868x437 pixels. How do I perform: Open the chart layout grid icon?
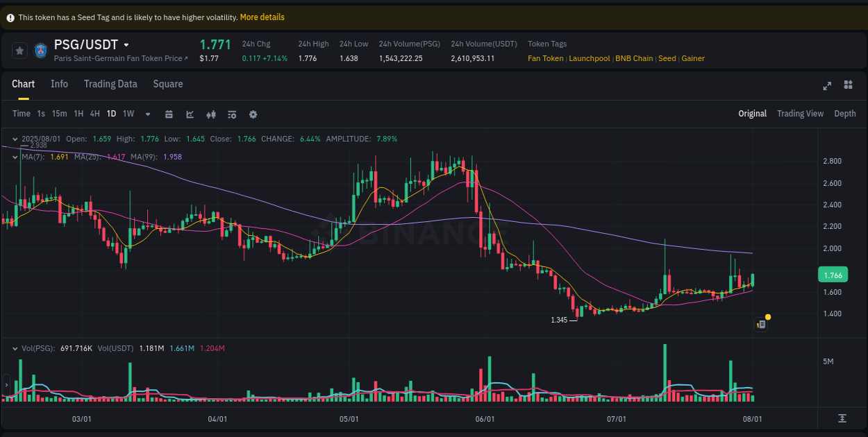coord(848,84)
